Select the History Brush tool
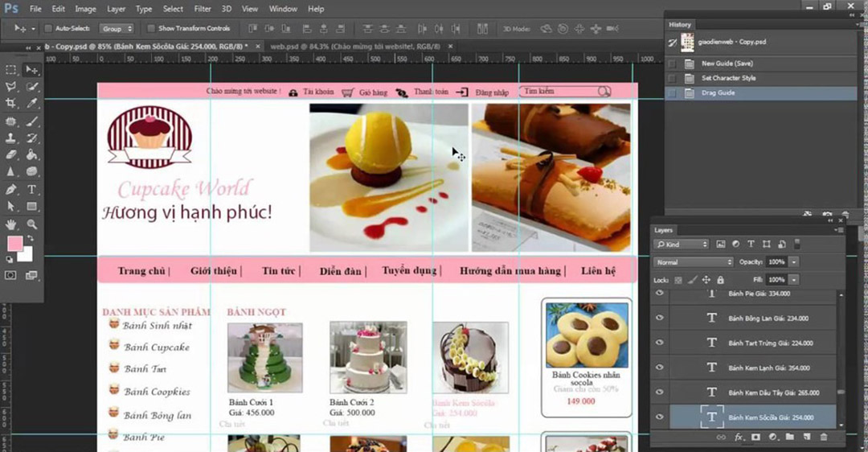Screen dimensions: 868x452 pyautogui.click(x=31, y=138)
